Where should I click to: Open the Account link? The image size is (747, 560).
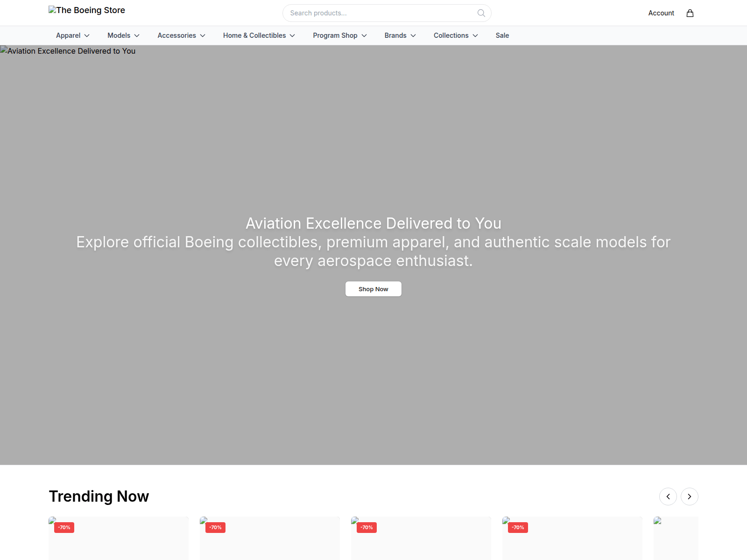(x=661, y=13)
